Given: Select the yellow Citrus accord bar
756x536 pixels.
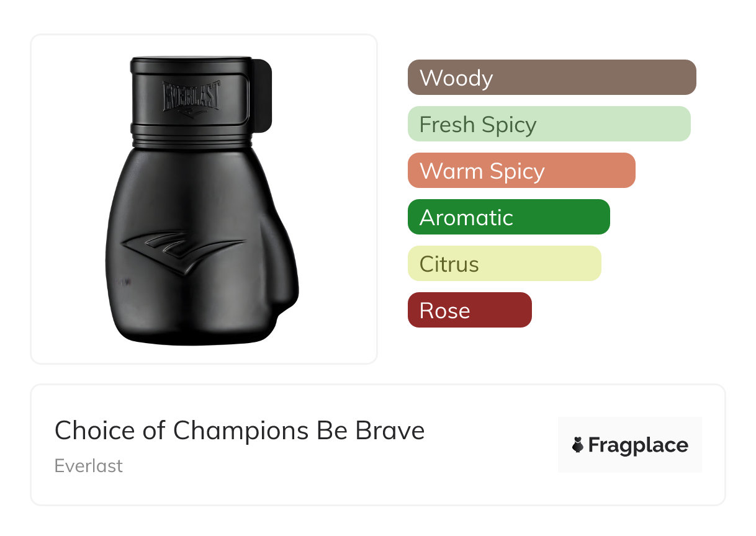Looking at the screenshot, I should click(x=504, y=264).
